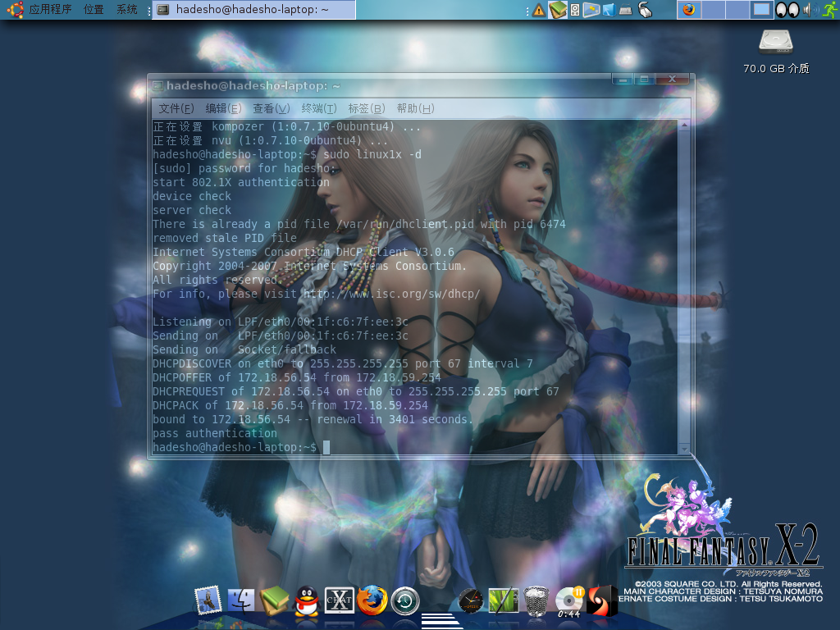Click the CD player 0:44 dock icon
The height and width of the screenshot is (630, 840).
(x=569, y=602)
